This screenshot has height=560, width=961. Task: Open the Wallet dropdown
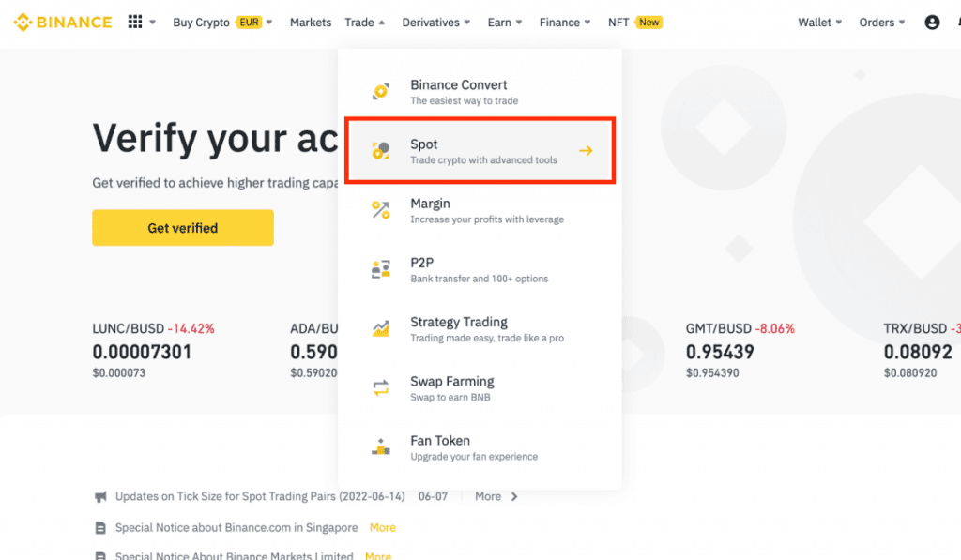819,23
